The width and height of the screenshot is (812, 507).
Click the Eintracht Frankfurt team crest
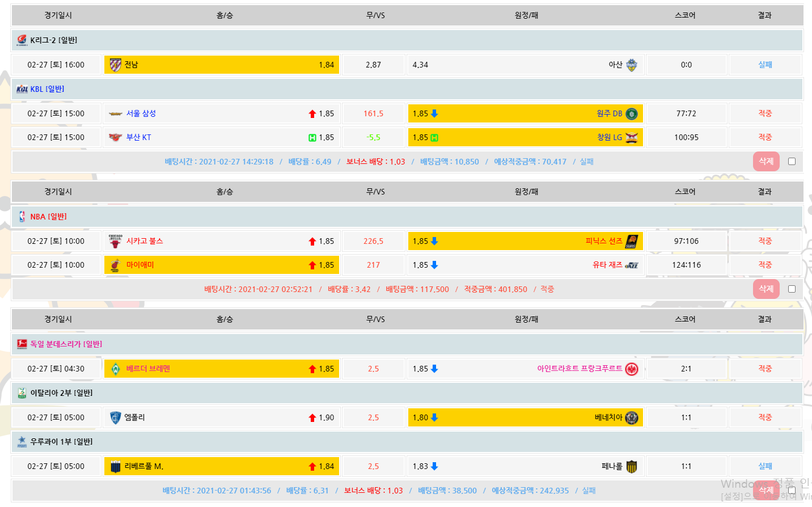pyautogui.click(x=631, y=369)
